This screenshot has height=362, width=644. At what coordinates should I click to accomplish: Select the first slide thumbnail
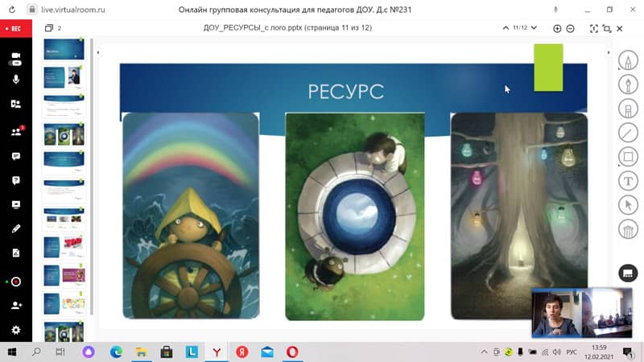coord(64,49)
